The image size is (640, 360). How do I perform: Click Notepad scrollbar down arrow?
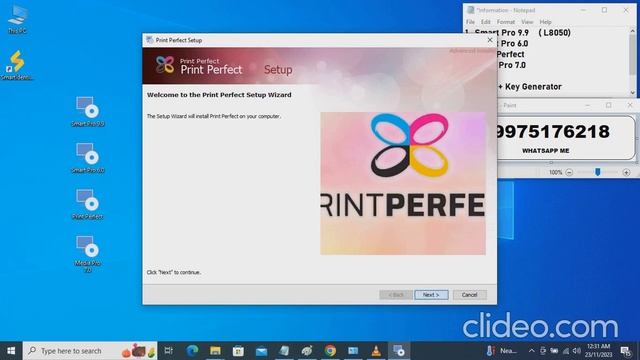[x=633, y=93]
